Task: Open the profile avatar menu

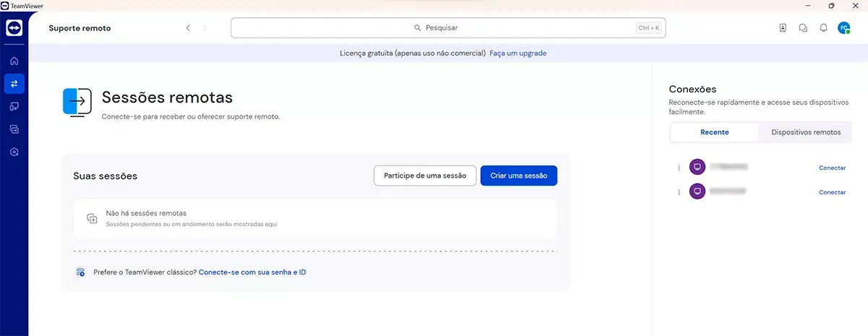Action: tap(843, 28)
